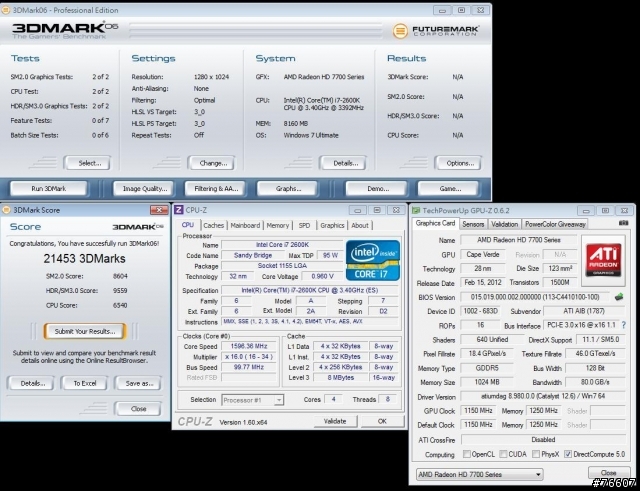The height and width of the screenshot is (491, 640).
Task: Toggle the DirectCompute 5.0 checkbox
Action: click(x=568, y=454)
